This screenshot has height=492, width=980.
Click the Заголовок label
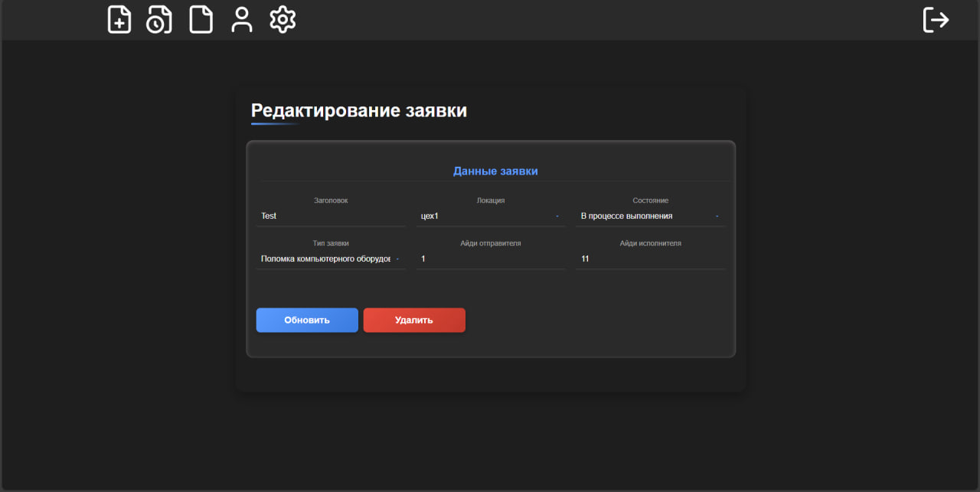(331, 200)
